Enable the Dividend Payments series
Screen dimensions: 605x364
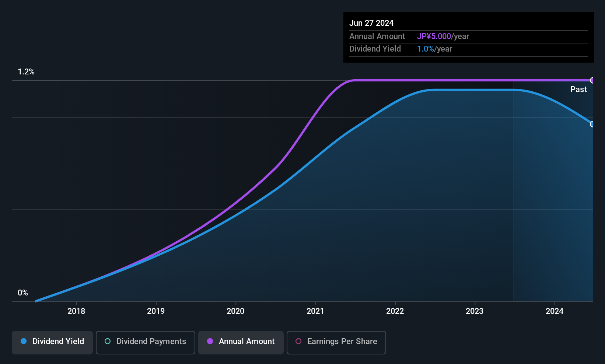[145, 342]
